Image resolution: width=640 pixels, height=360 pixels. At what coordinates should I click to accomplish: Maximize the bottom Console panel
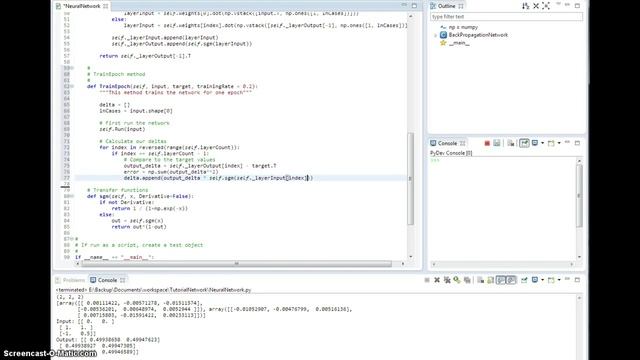tap(577, 280)
